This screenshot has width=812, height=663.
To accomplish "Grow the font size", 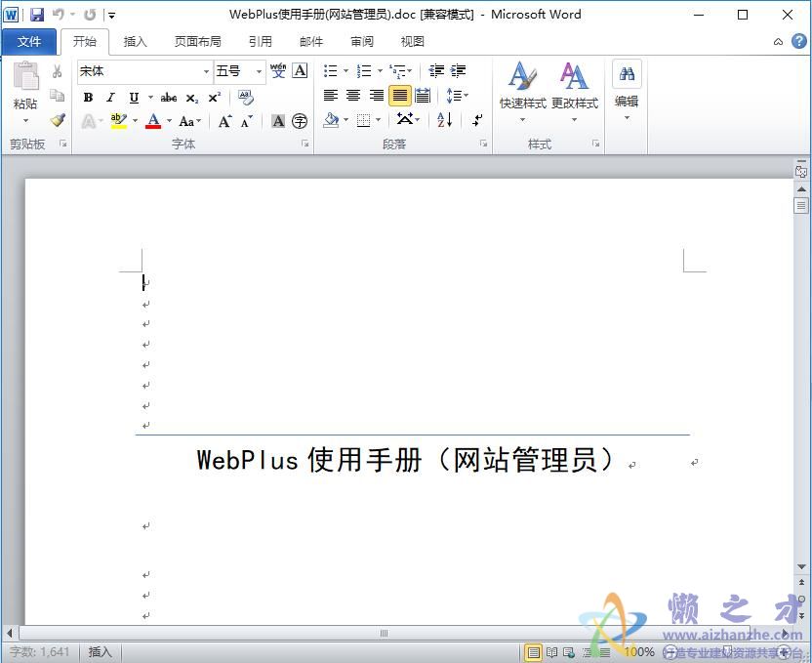I will tap(223, 119).
